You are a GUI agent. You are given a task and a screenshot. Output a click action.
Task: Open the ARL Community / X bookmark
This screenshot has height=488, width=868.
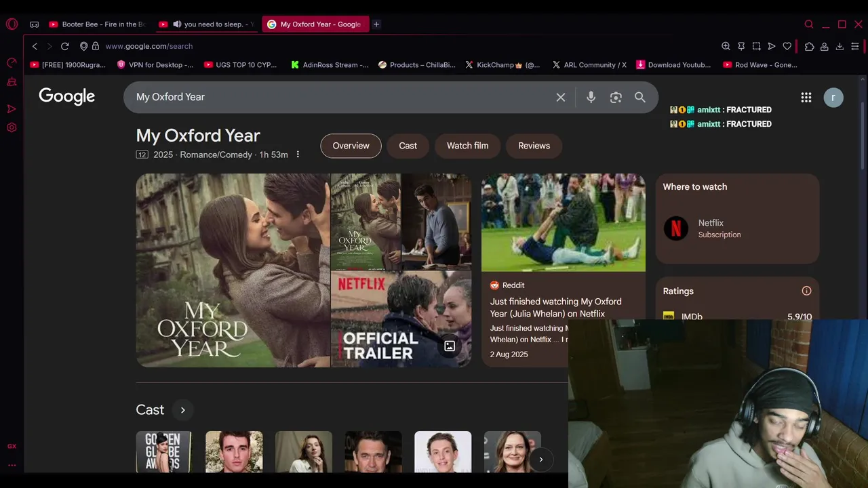[x=589, y=65]
